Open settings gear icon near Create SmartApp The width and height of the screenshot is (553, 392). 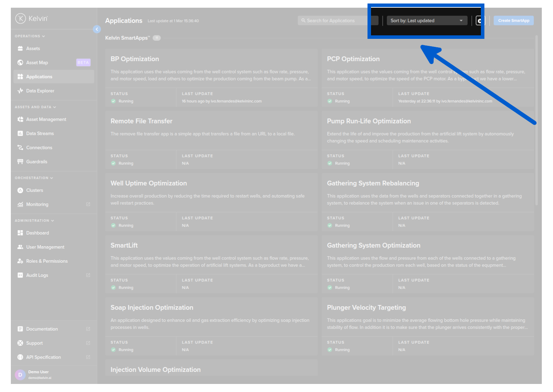[479, 21]
